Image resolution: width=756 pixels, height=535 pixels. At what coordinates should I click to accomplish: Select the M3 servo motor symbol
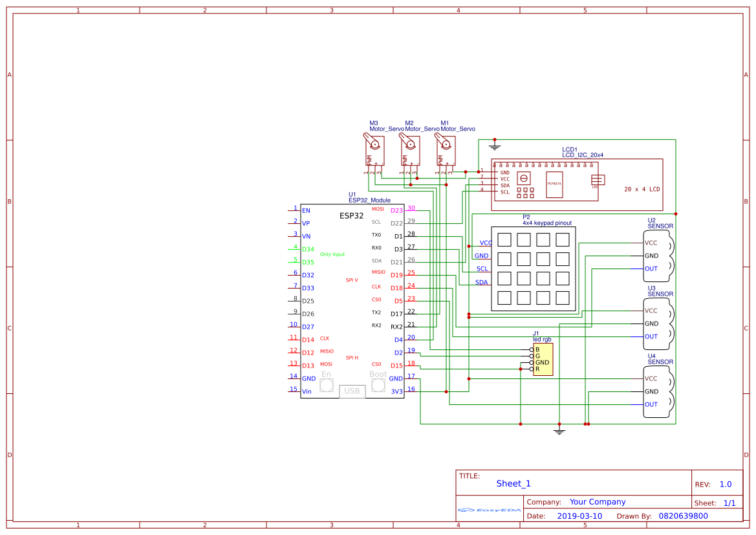pyautogui.click(x=373, y=150)
